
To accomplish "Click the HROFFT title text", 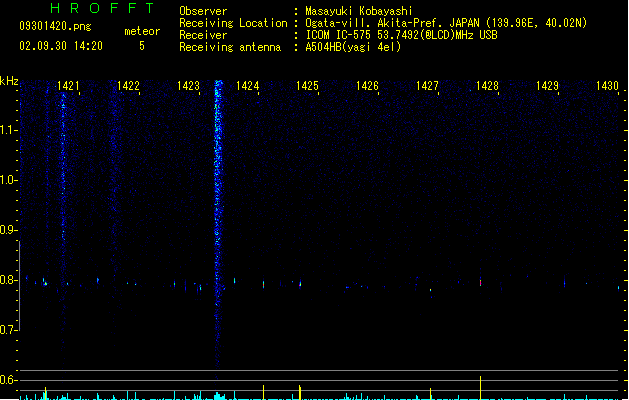I will coord(102,8).
